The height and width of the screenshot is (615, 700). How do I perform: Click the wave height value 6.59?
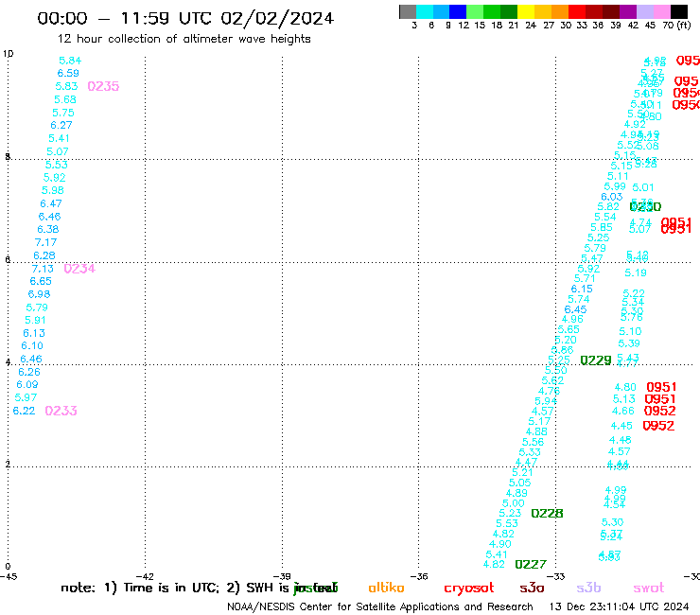pos(68,73)
